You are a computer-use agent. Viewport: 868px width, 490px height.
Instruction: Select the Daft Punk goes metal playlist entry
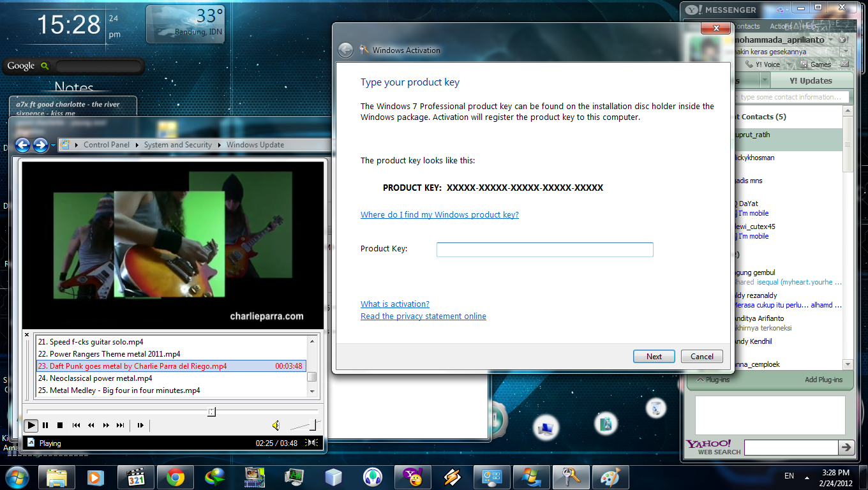pyautogui.click(x=172, y=366)
